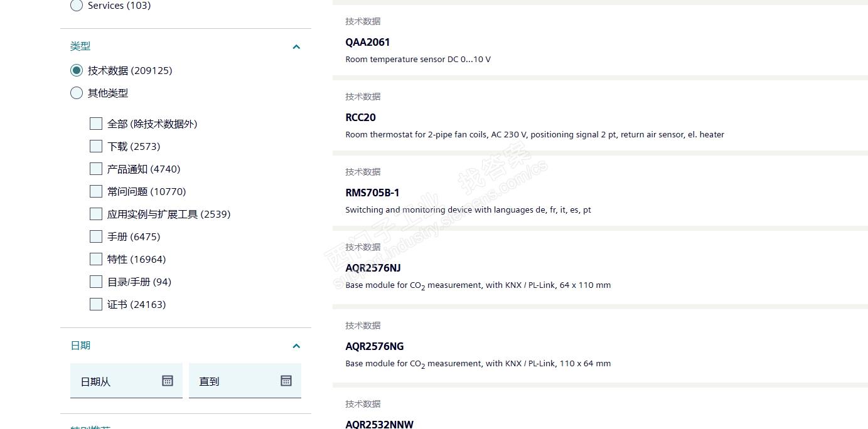Select the 其他类型 radio option
The height and width of the screenshot is (429, 868).
(77, 93)
